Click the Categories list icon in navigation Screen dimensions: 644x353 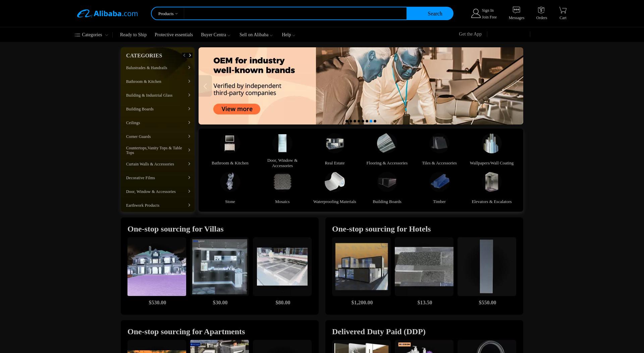[77, 35]
